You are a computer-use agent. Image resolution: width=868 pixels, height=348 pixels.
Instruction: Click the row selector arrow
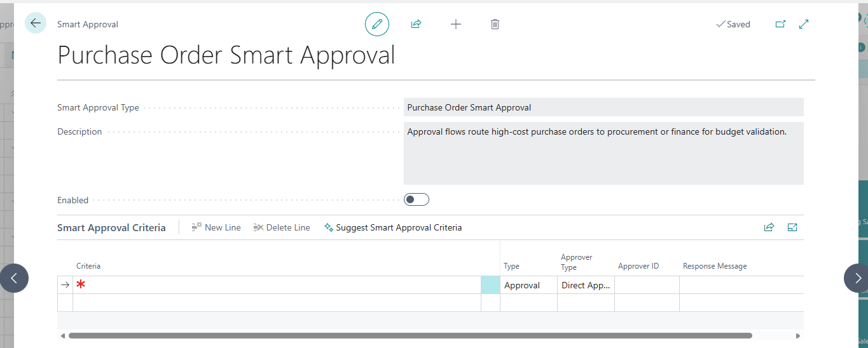[x=65, y=285]
